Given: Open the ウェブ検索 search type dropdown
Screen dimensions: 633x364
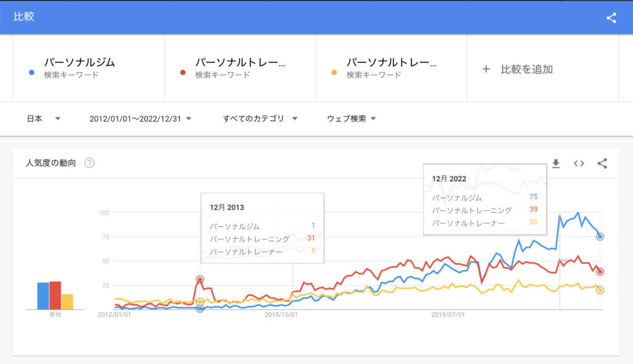Looking at the screenshot, I should pyautogui.click(x=351, y=119).
